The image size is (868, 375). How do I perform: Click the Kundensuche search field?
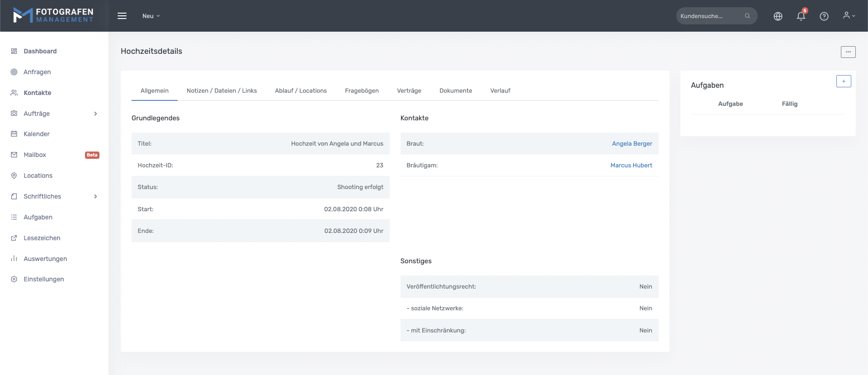710,16
